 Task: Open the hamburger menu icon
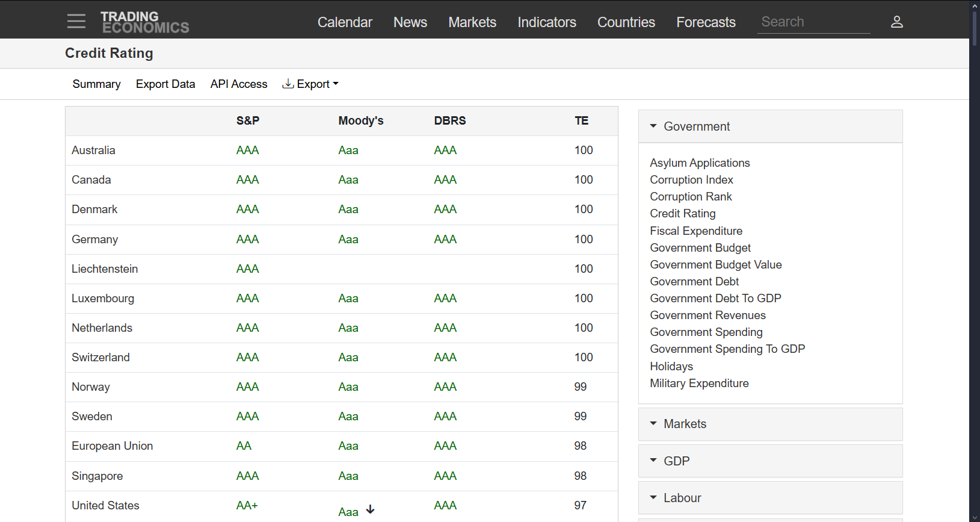tap(76, 22)
